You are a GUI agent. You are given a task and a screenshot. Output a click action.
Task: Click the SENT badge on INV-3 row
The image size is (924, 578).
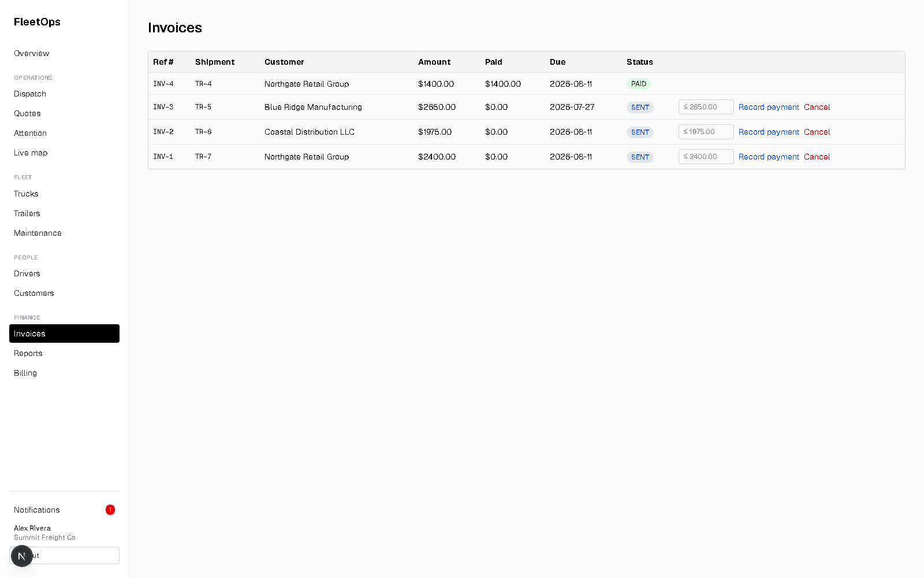640,108
